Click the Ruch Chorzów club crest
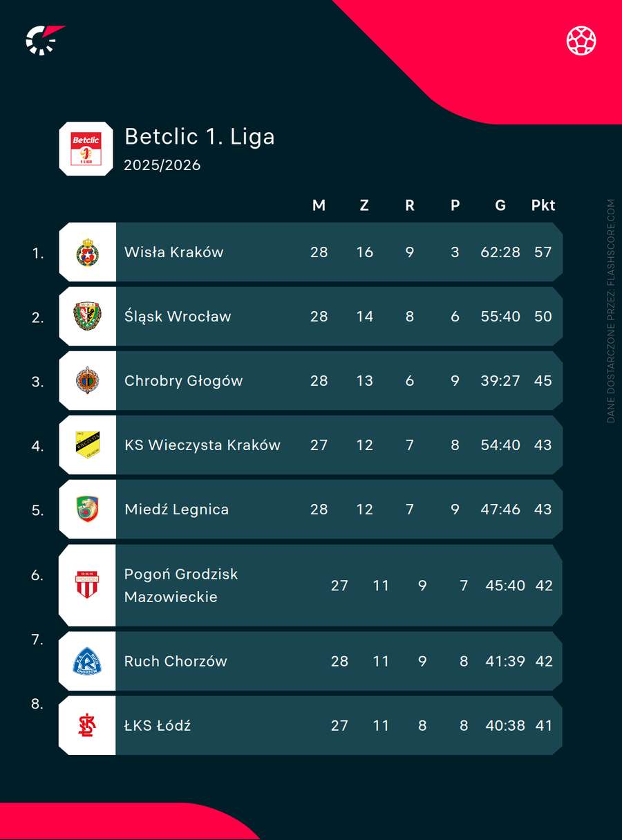622x840 pixels. (87, 661)
